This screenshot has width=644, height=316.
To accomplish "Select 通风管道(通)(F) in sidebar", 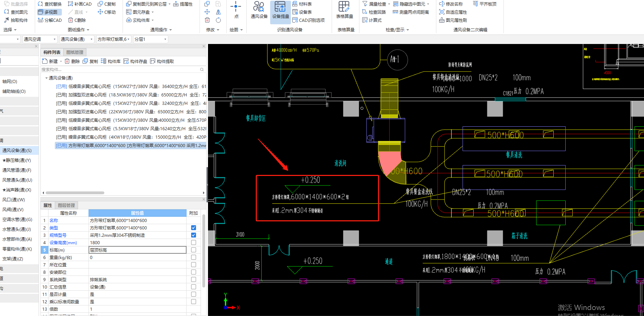I will [x=17, y=170].
